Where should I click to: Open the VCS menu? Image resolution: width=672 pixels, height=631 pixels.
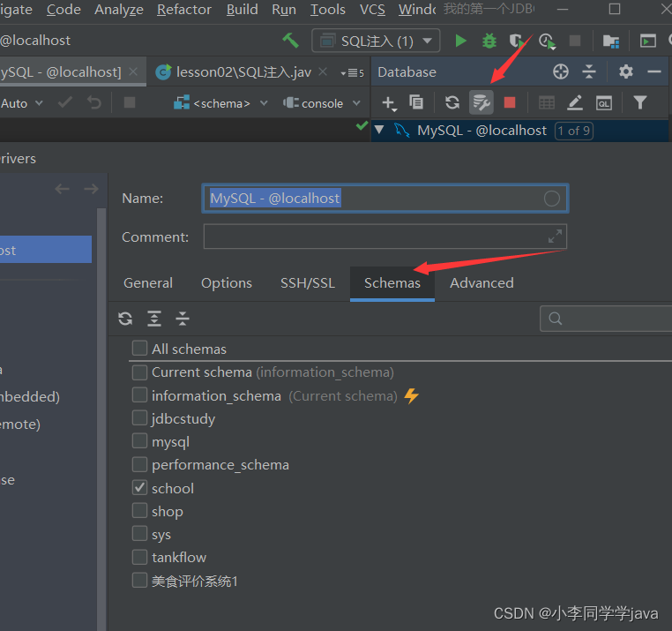pos(372,10)
